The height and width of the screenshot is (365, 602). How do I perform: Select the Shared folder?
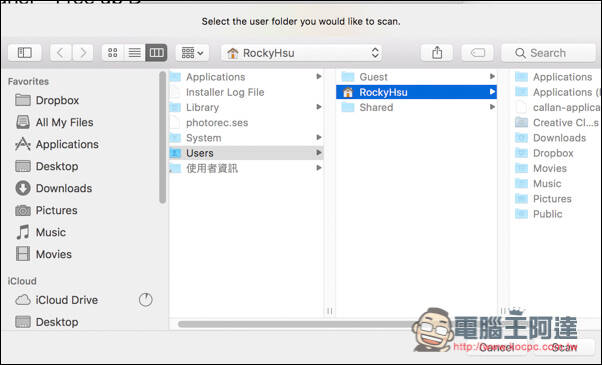point(416,107)
